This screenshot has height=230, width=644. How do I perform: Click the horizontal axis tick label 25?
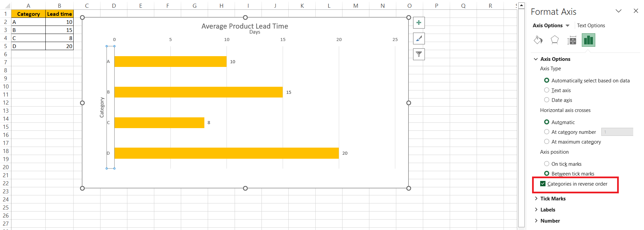tap(395, 39)
